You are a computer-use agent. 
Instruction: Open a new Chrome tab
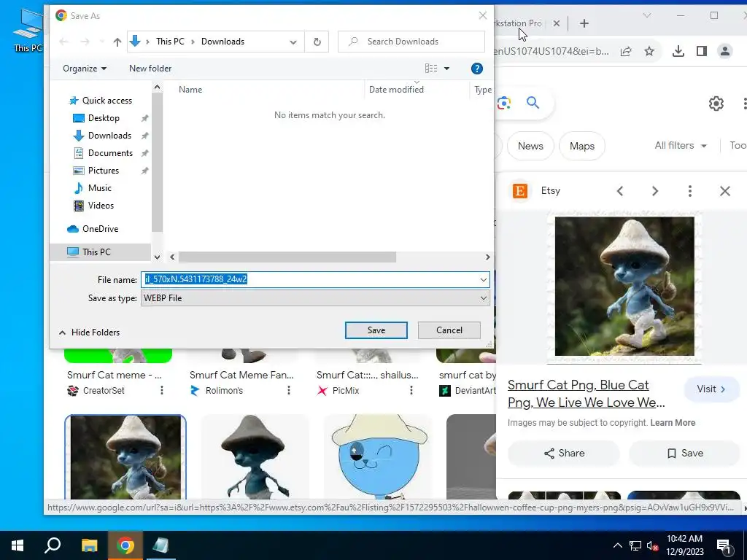584,23
